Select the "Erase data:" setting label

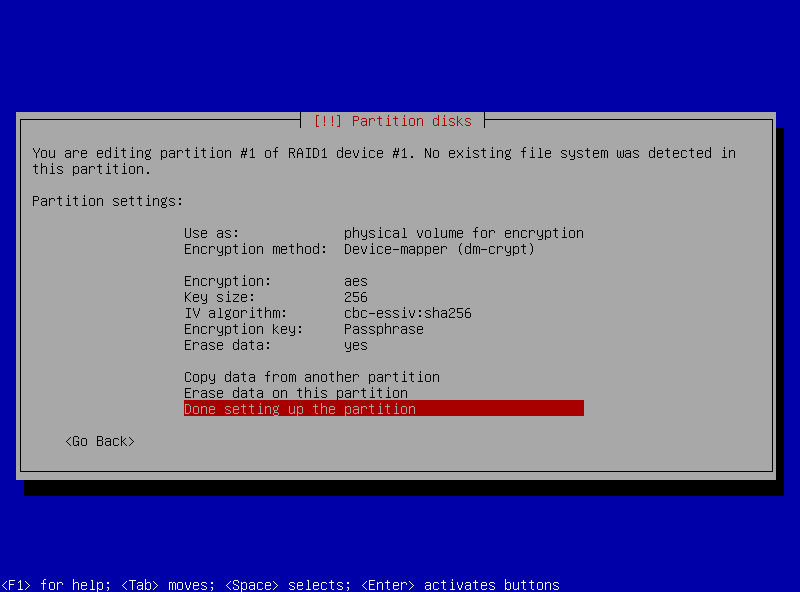click(227, 345)
